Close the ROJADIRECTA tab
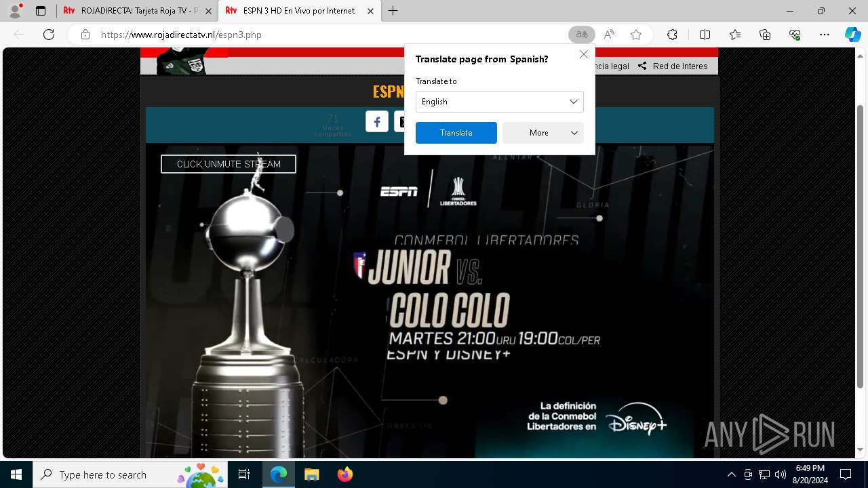The width and height of the screenshot is (868, 488). [208, 11]
